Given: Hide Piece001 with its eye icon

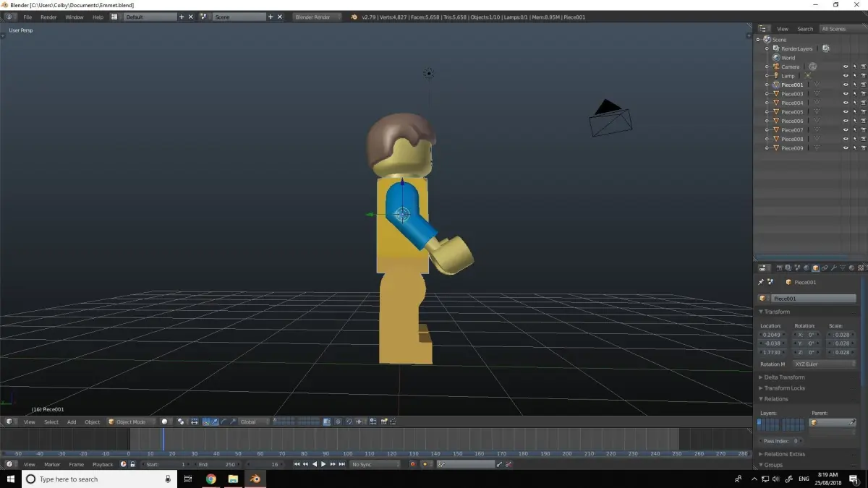Looking at the screenshot, I should point(845,85).
